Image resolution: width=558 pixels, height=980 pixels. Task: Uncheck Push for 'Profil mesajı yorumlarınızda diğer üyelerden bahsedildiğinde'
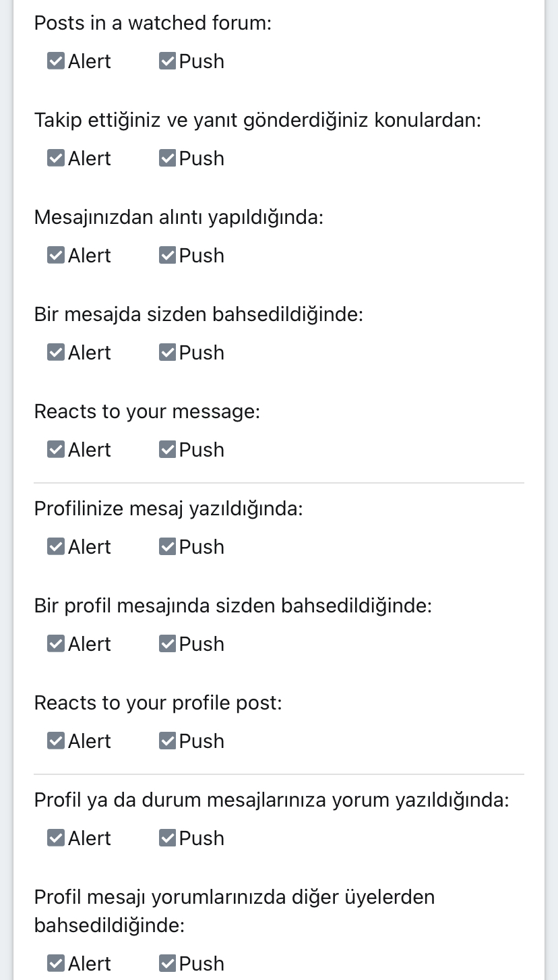(167, 964)
